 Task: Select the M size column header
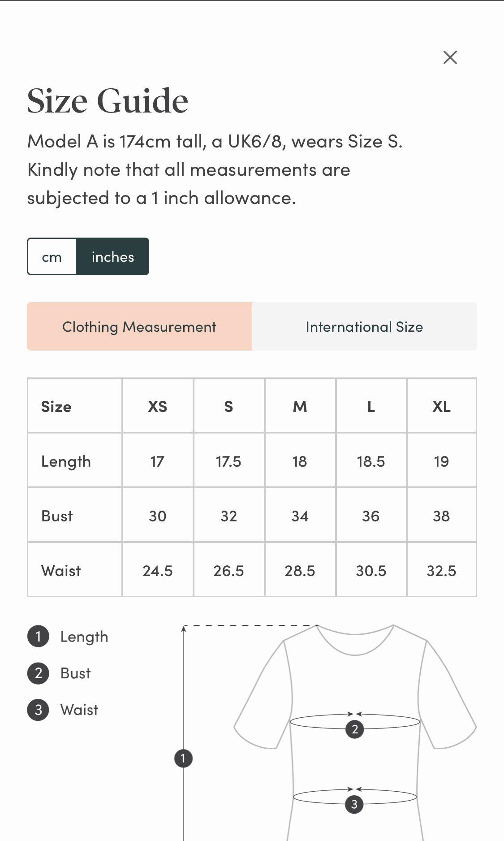pos(300,407)
